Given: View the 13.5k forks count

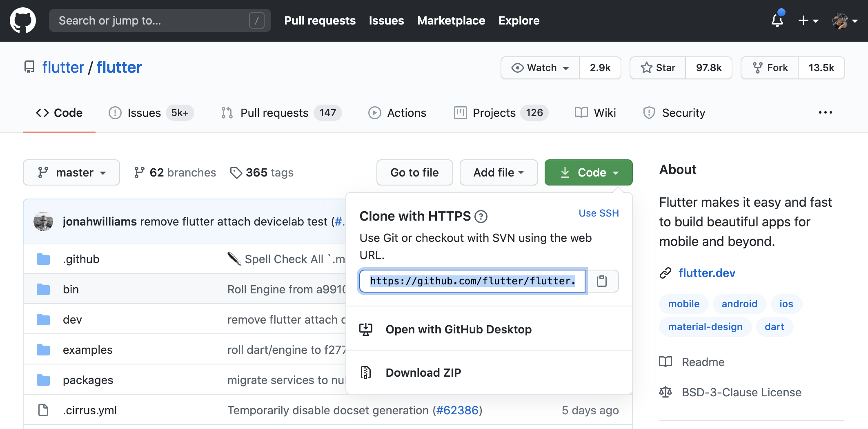Looking at the screenshot, I should click(x=821, y=68).
